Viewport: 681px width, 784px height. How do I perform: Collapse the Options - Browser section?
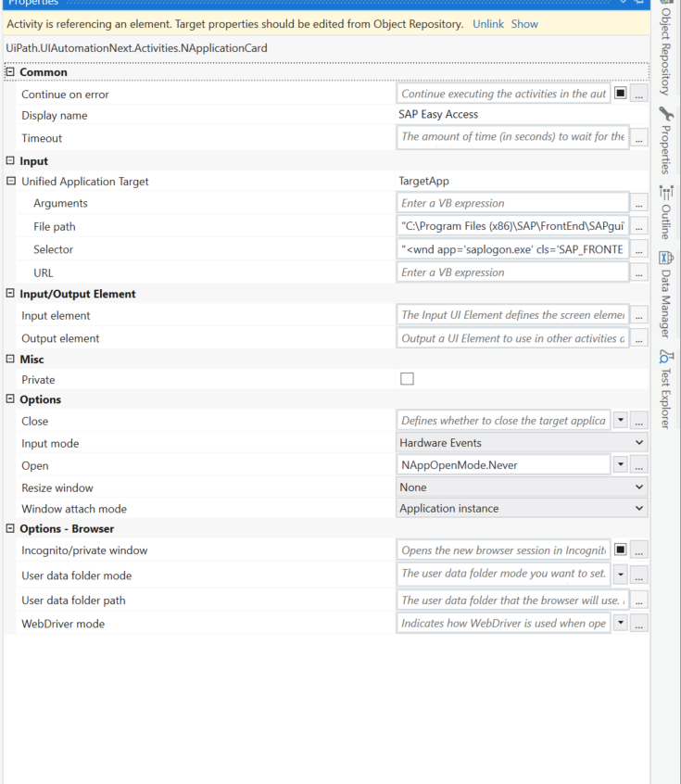(x=10, y=529)
